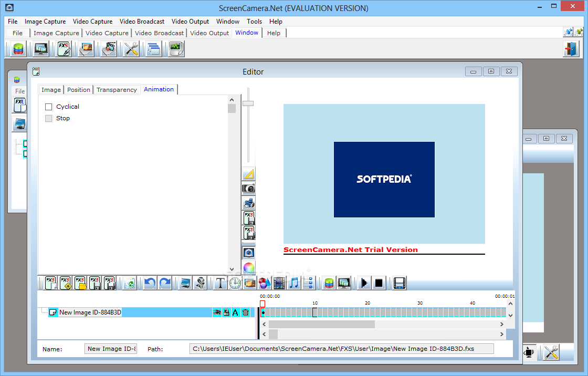Open the Tools menu

pyautogui.click(x=254, y=22)
